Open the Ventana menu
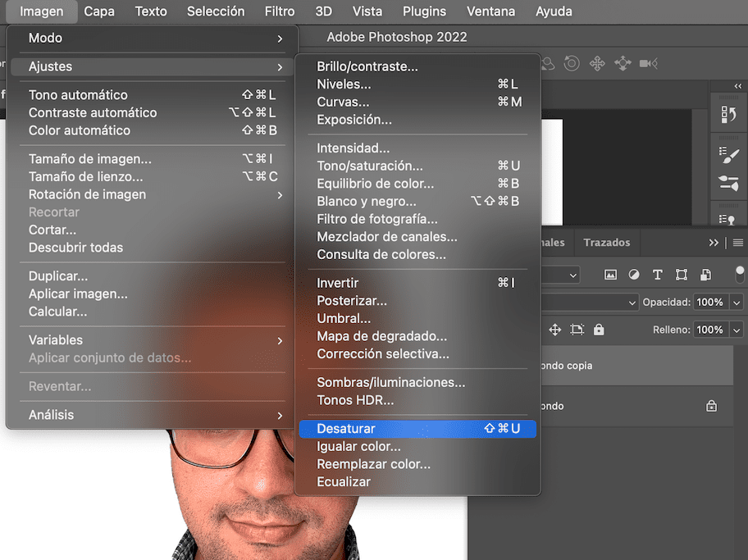Image resolution: width=748 pixels, height=560 pixels. point(490,11)
